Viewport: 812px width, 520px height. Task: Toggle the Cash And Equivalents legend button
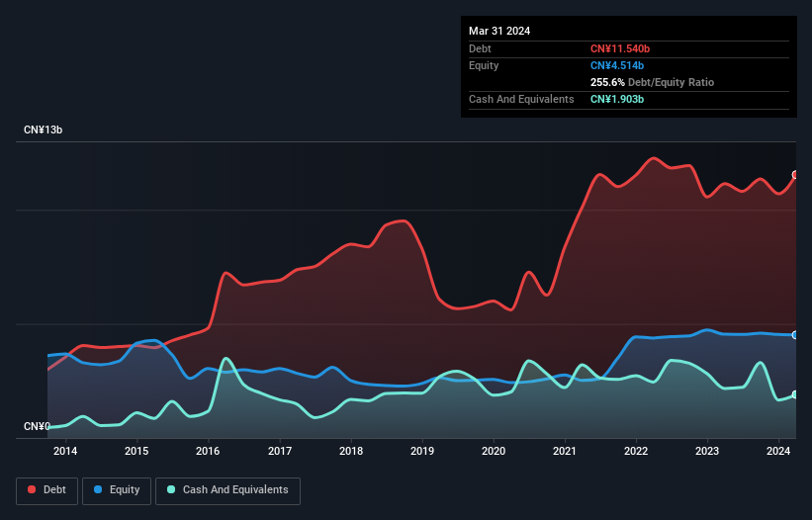coord(227,490)
